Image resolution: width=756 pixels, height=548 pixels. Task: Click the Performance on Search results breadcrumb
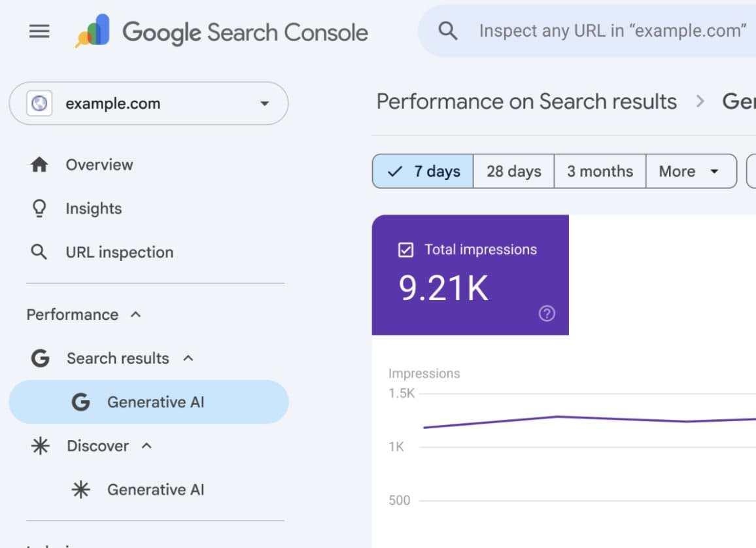point(526,102)
